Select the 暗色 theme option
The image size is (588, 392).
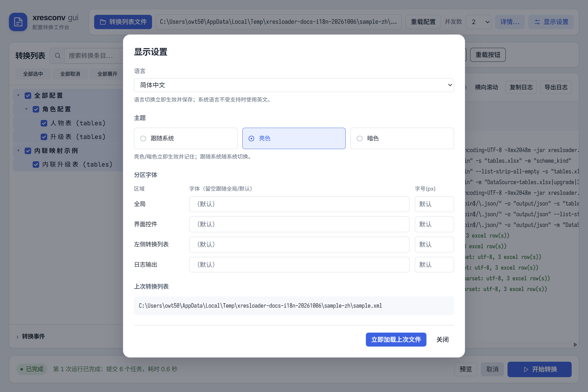(402, 138)
